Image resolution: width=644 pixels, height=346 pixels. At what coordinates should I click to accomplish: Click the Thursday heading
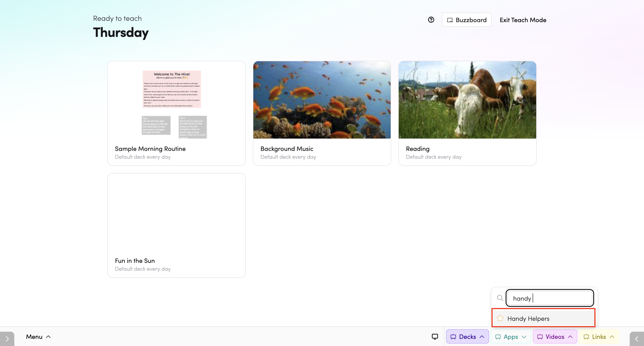[x=121, y=33]
